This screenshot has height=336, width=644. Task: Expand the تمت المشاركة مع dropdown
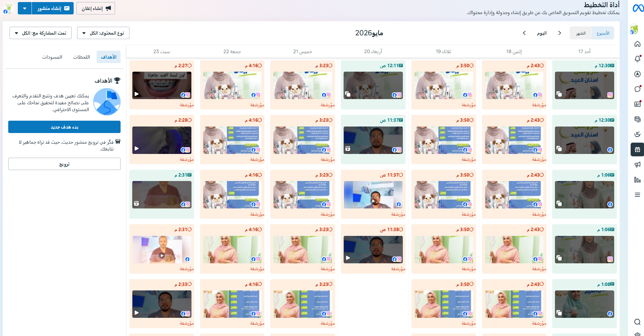click(40, 33)
